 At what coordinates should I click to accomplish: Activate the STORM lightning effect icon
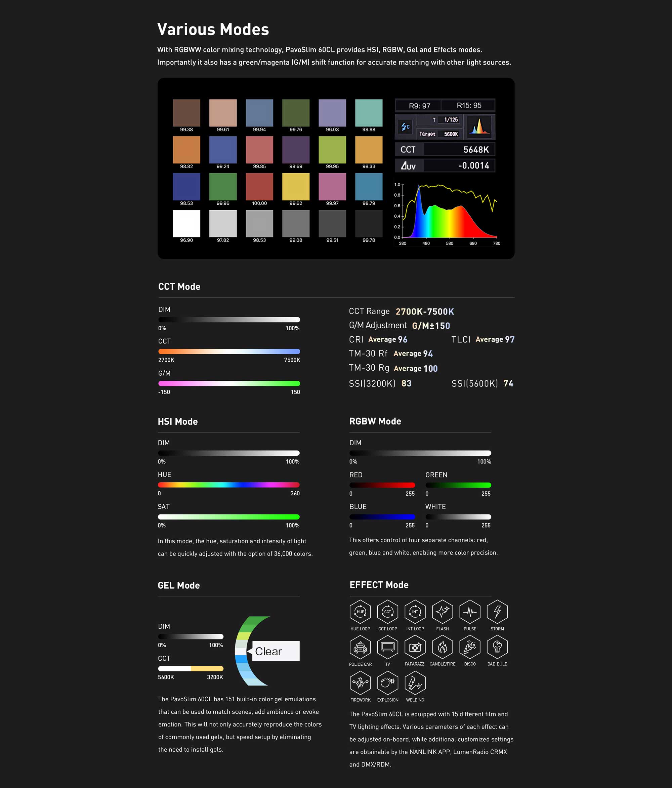pyautogui.click(x=497, y=612)
